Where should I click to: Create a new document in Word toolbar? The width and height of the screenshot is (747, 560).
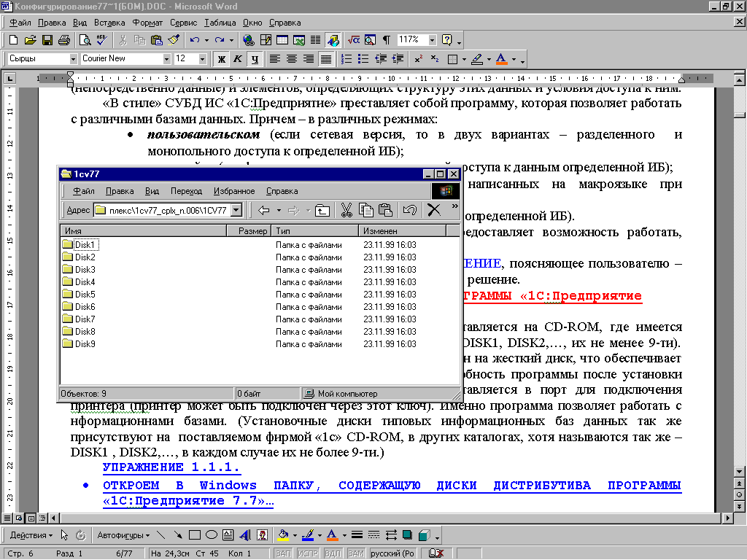tap(13, 40)
